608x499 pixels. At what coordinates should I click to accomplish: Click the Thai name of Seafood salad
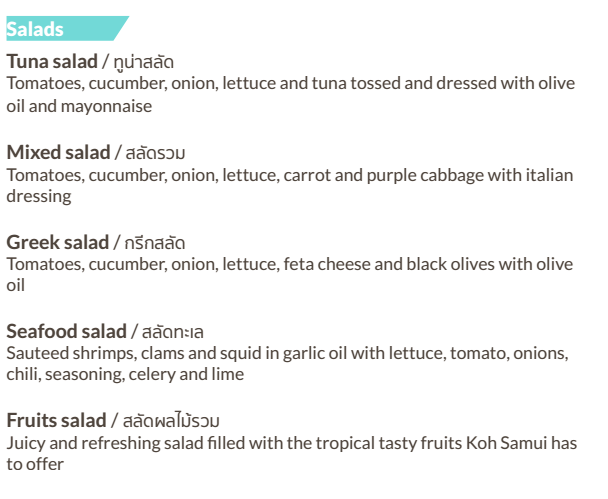coord(173,332)
